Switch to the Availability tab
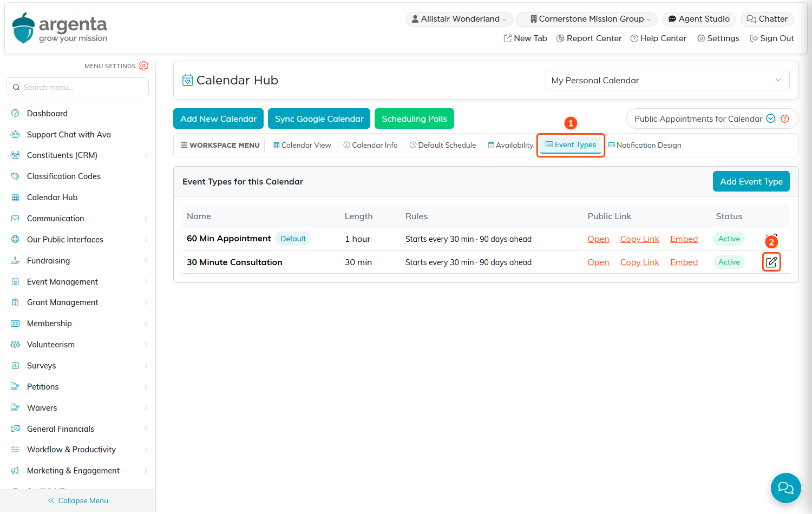 pos(510,145)
